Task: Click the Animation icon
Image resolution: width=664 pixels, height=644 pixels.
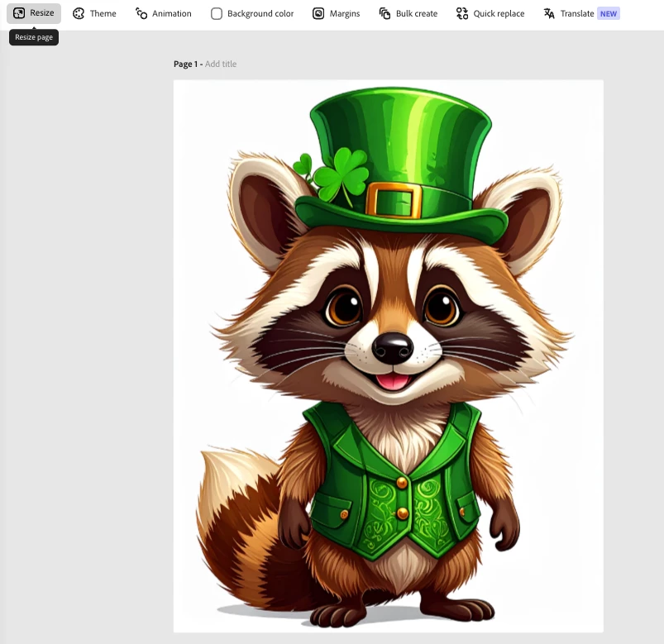Action: pos(141,13)
